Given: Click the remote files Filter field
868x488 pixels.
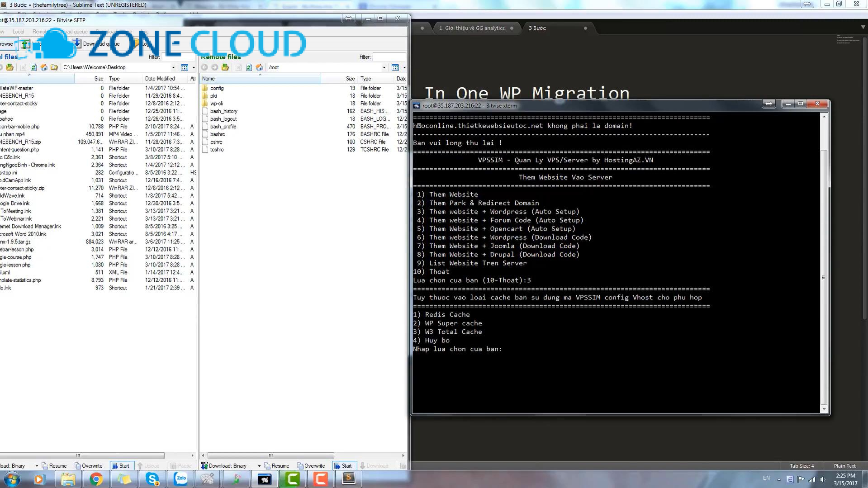Looking at the screenshot, I should 389,57.
